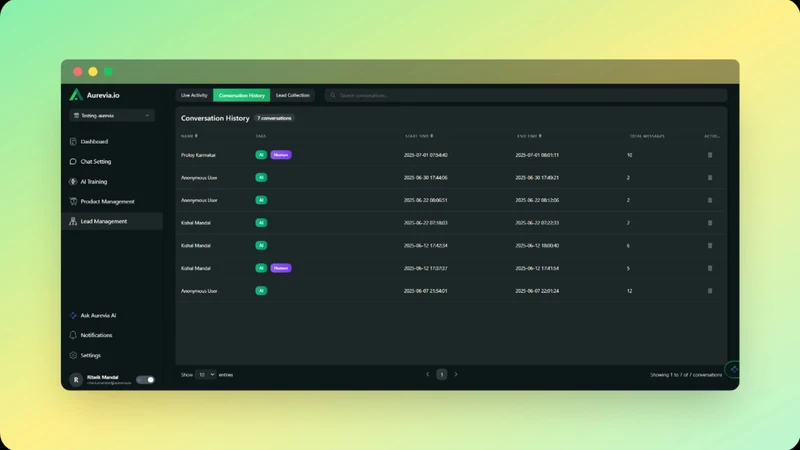Image resolution: width=800 pixels, height=450 pixels.
Task: Open Lead Management page
Action: tap(112, 221)
